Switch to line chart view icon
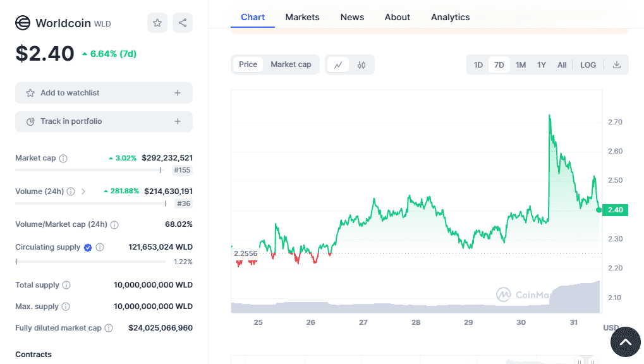Image resolution: width=644 pixels, height=364 pixels. click(338, 65)
